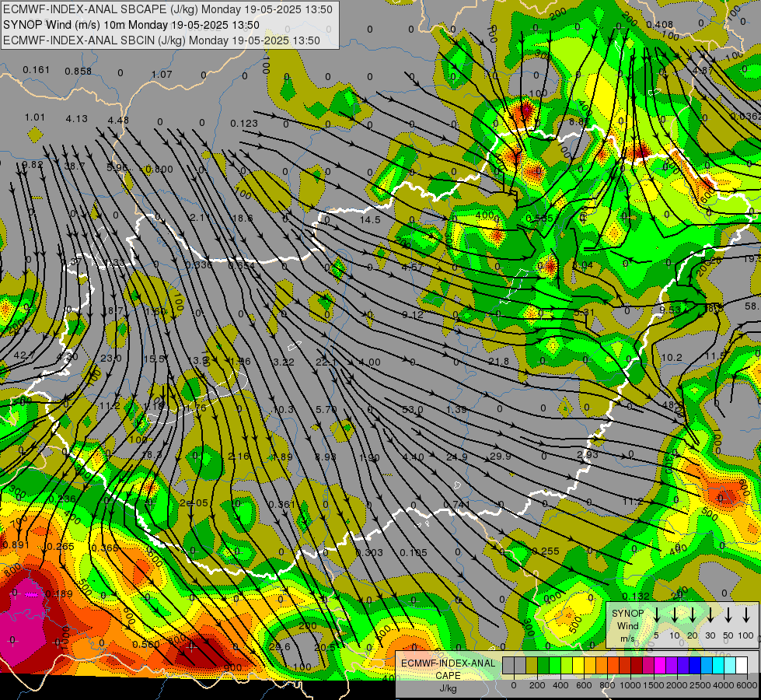
Task: Click the map value 0.132
Action: (635, 596)
